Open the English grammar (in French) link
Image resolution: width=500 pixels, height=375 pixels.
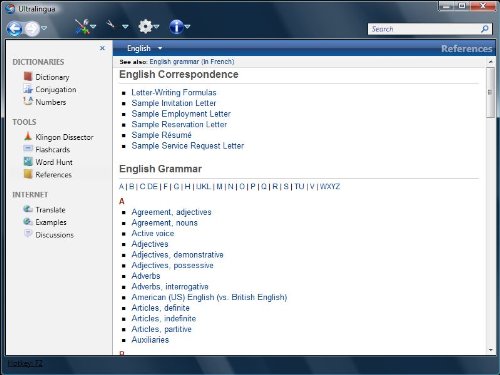pos(192,62)
